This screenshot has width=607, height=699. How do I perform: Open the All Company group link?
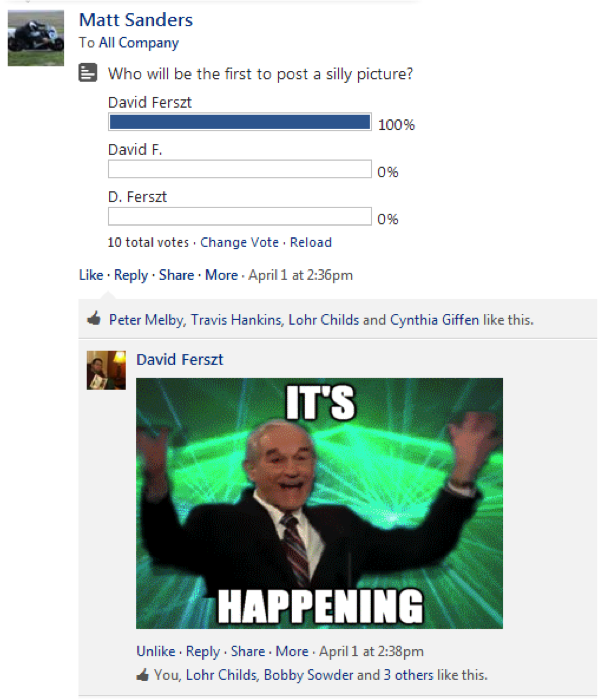(x=139, y=42)
